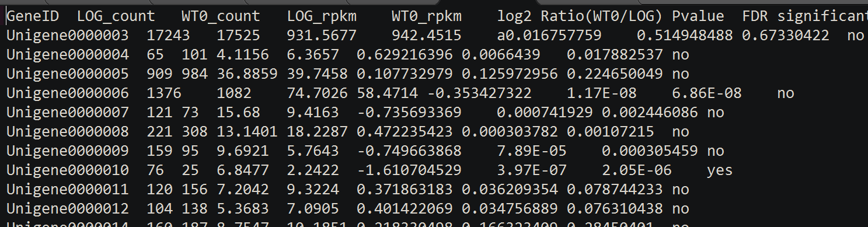Click the value 5.3683
The image size is (868, 227).
click(x=242, y=209)
